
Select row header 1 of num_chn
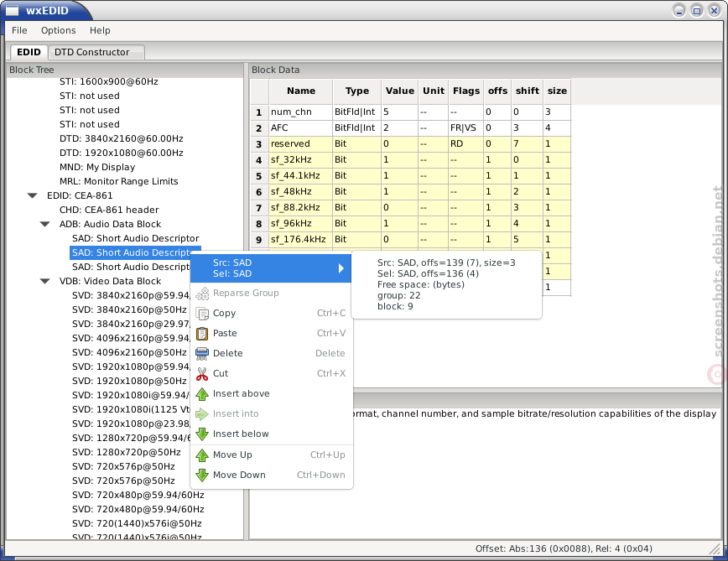[259, 112]
